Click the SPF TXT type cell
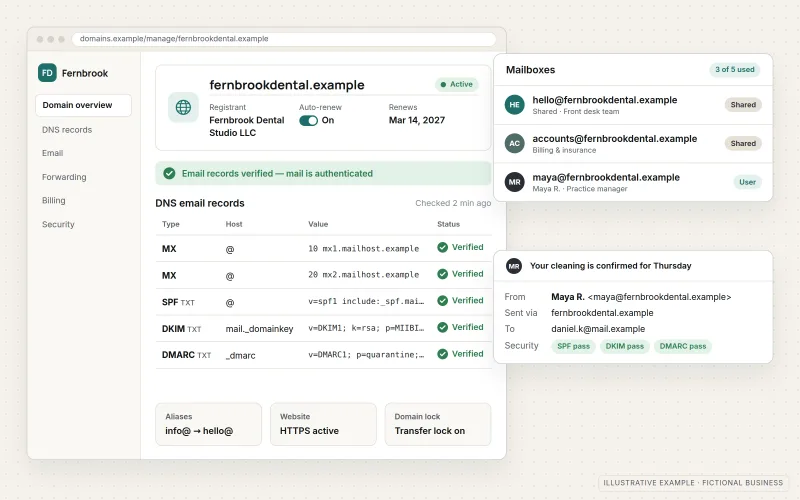 coord(178,302)
